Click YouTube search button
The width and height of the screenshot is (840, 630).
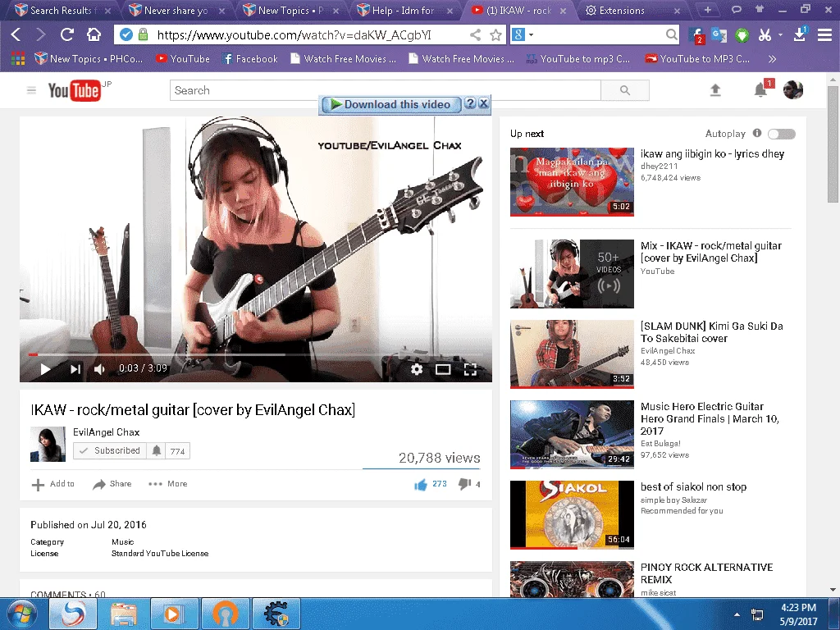625,90
